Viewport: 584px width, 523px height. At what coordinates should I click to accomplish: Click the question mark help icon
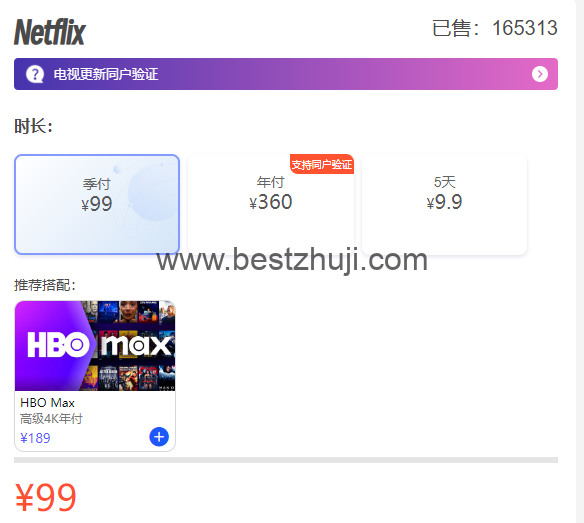(35, 74)
